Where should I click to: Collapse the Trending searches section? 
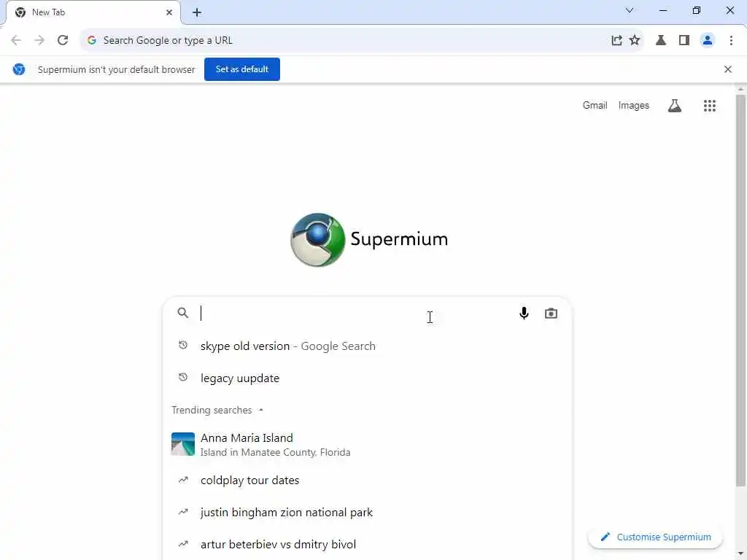(260, 410)
